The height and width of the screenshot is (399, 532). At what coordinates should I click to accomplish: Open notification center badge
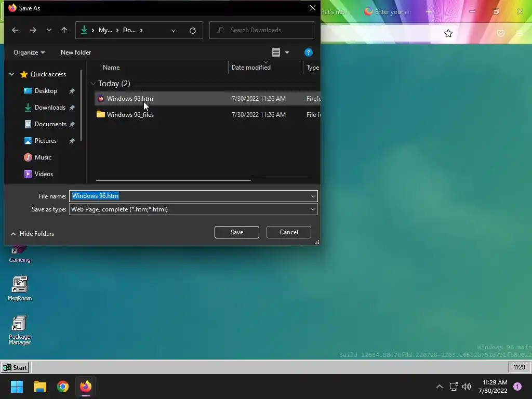tap(517, 387)
